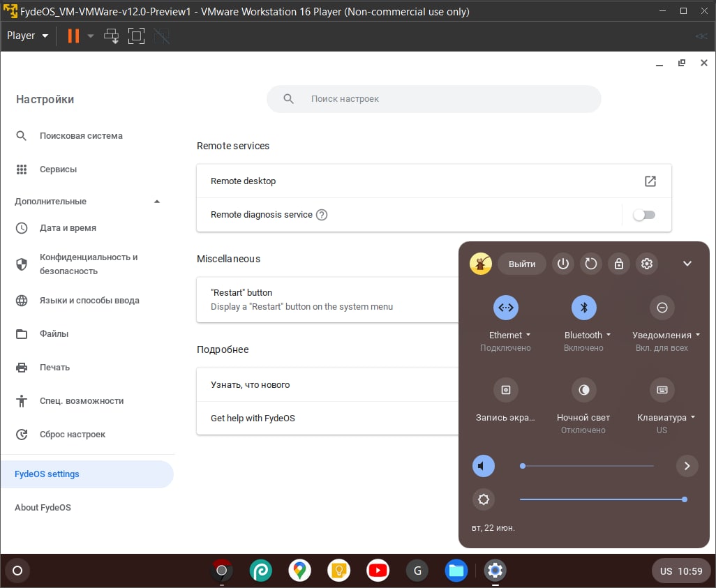Click the brightness sun icon
The image size is (716, 588).
coord(484,499)
